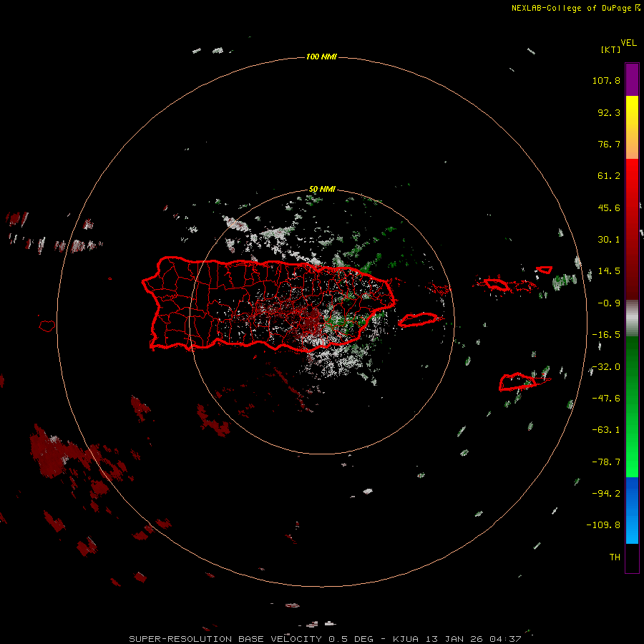The height and width of the screenshot is (644, 644).
Task: Pick the purple band of the velocity scale
Action: [632, 79]
